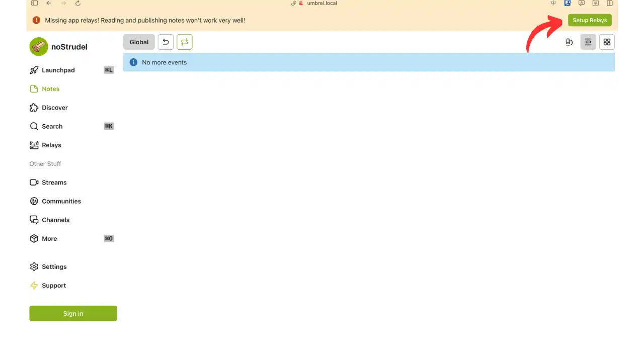Screen dimensions: 644x362
Task: Open the Streams section
Action: coord(54,182)
